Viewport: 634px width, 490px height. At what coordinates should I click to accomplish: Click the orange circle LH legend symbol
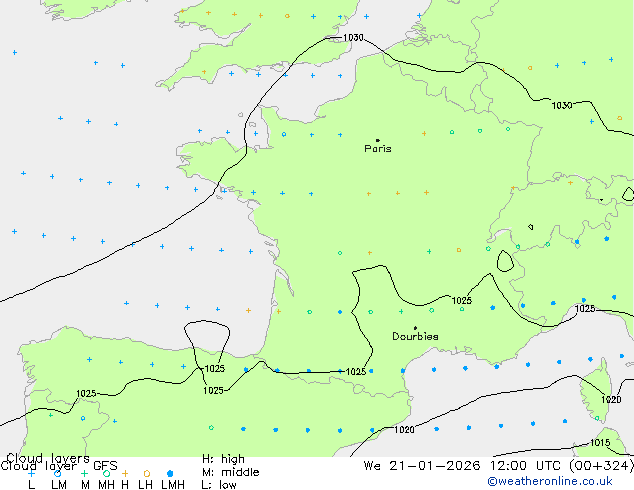pos(147,473)
